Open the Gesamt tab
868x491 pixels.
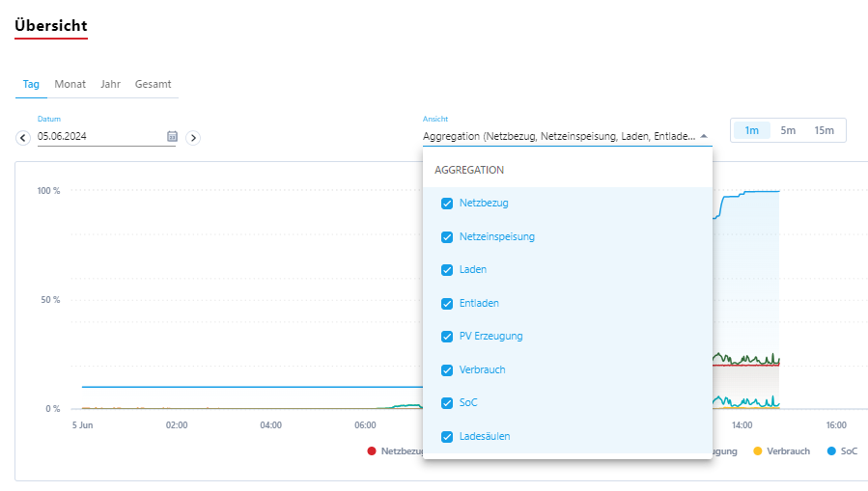153,84
